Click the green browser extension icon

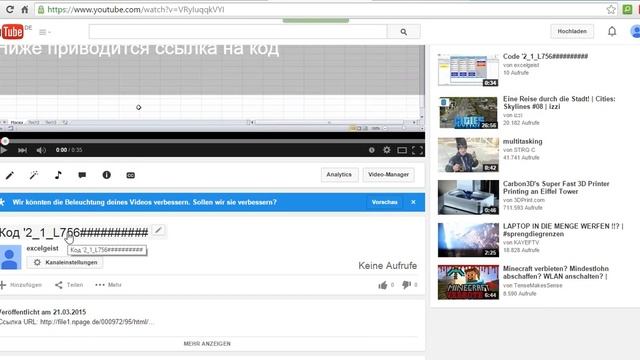click(627, 9)
